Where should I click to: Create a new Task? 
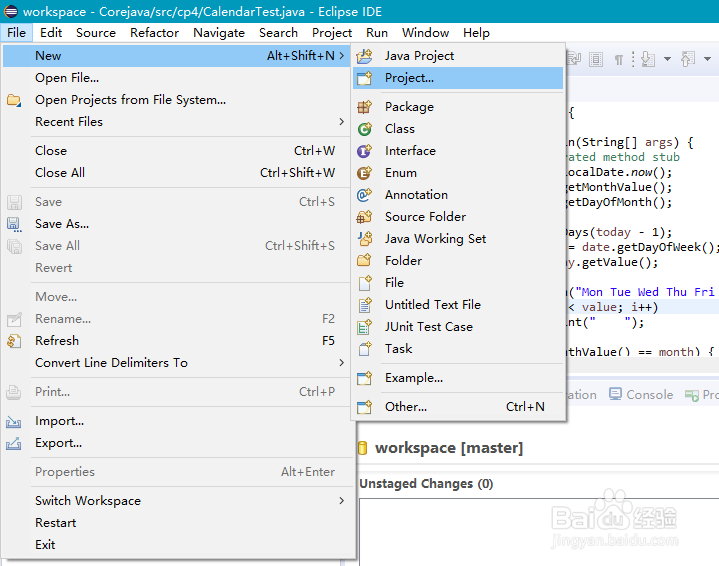click(458, 349)
